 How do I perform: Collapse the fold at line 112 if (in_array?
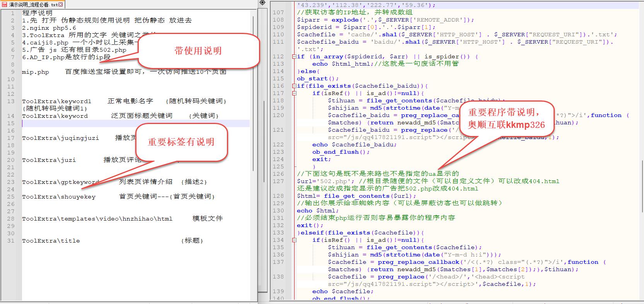pos(295,56)
